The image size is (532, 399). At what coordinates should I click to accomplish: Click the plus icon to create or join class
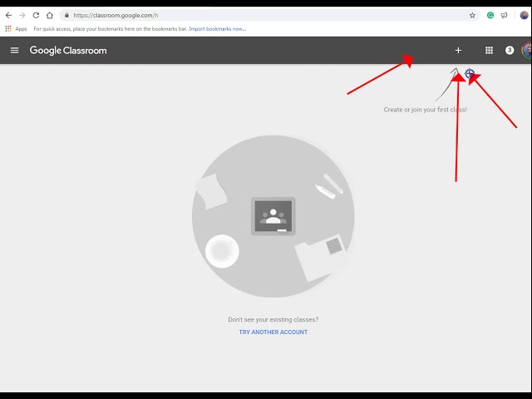click(458, 50)
